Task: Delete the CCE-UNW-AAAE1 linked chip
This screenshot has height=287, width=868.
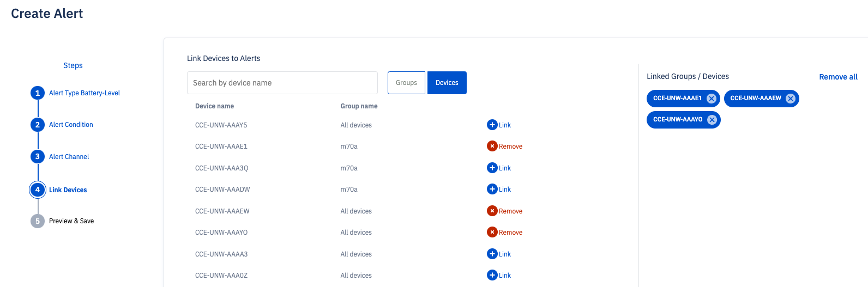Action: (x=712, y=99)
